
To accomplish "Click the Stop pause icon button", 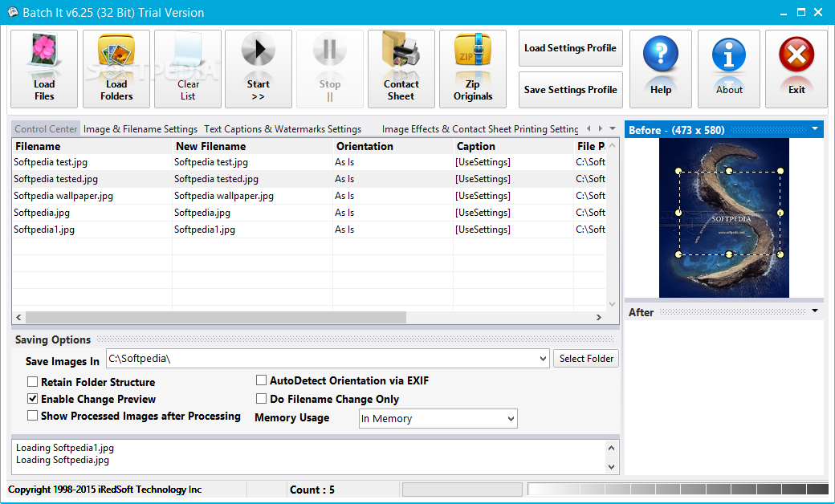I will pyautogui.click(x=330, y=69).
